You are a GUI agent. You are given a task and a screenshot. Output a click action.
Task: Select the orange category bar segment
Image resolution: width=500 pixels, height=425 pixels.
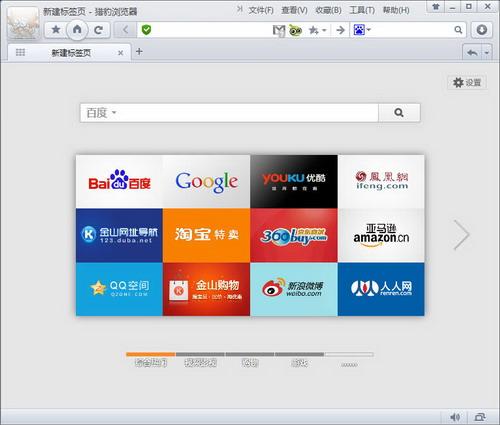coord(151,354)
